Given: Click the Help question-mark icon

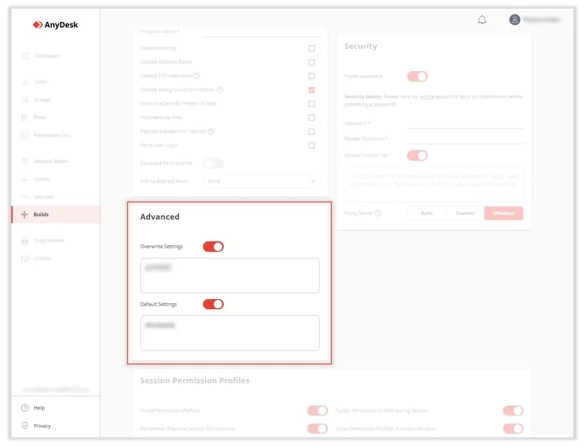Looking at the screenshot, I should coord(25,408).
